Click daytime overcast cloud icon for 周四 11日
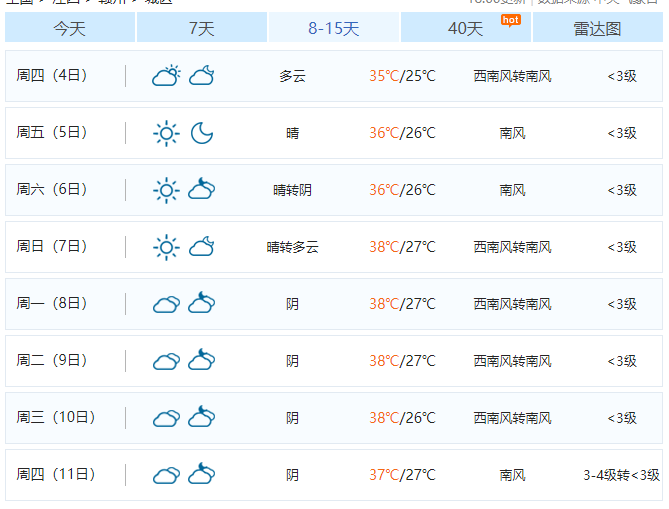Image resolution: width=669 pixels, height=509 pixels. [x=166, y=476]
